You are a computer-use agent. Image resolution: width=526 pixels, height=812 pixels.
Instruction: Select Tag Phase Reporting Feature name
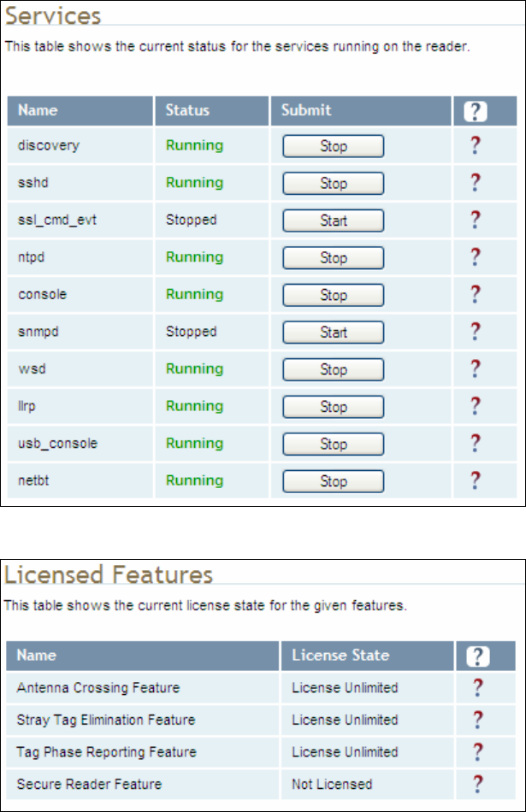tap(106, 752)
